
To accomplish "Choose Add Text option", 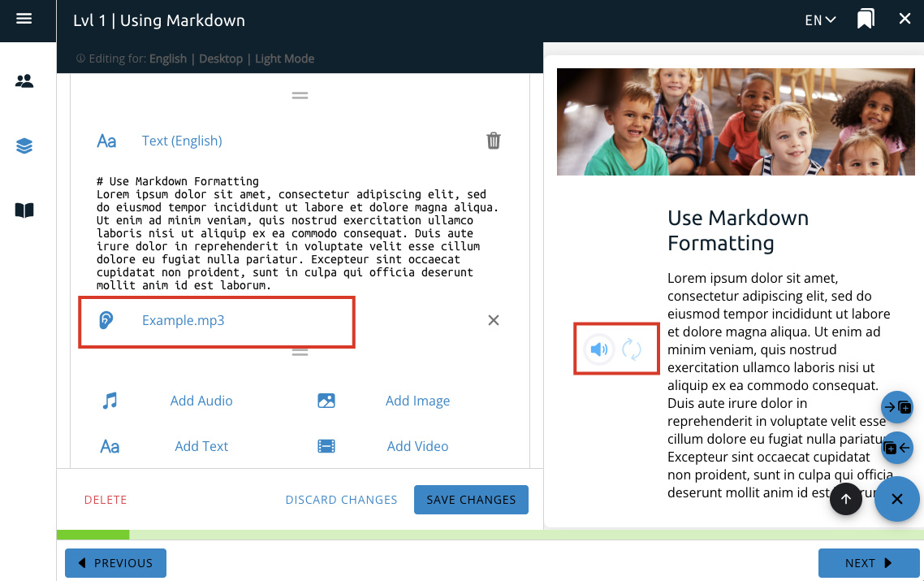I will tap(201, 446).
